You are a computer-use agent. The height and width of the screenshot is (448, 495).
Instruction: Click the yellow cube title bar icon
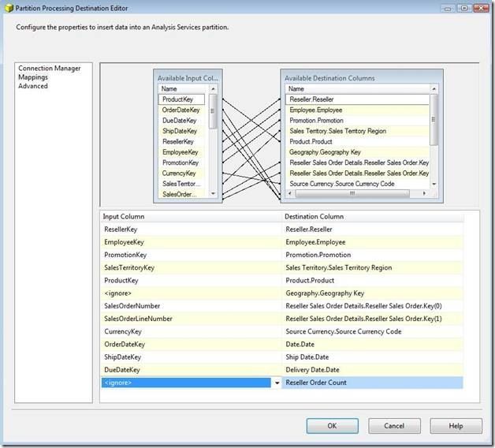coord(9,8)
